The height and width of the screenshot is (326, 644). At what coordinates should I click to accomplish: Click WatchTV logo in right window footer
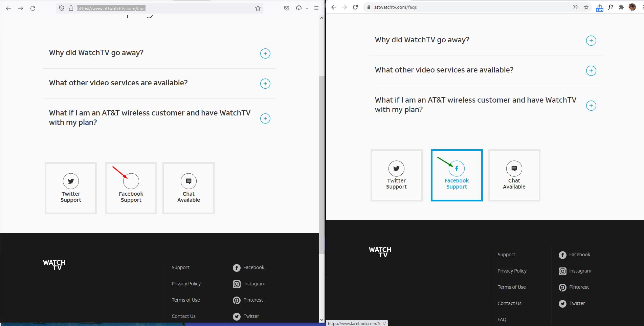tap(380, 252)
